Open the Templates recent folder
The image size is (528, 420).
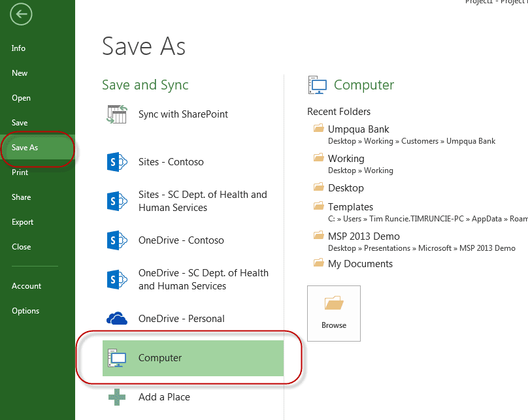coord(350,206)
